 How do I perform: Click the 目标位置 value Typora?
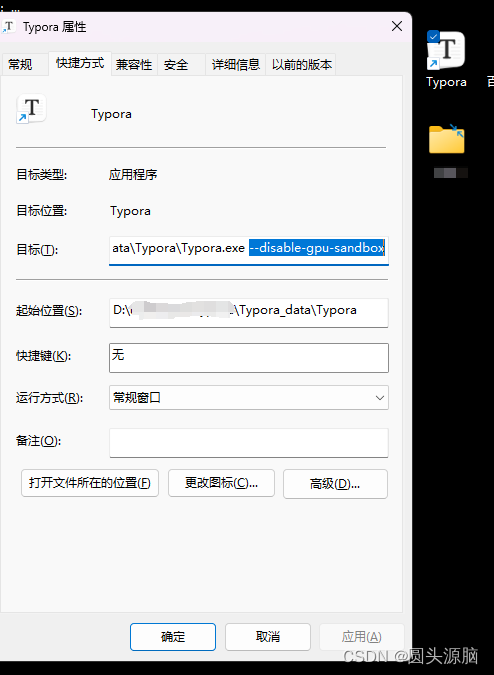[x=130, y=211]
